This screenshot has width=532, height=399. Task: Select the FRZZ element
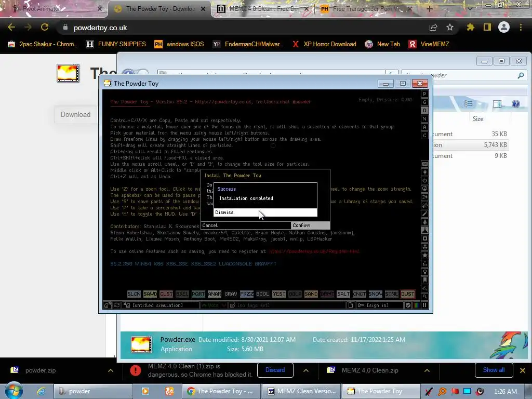pyautogui.click(x=247, y=294)
